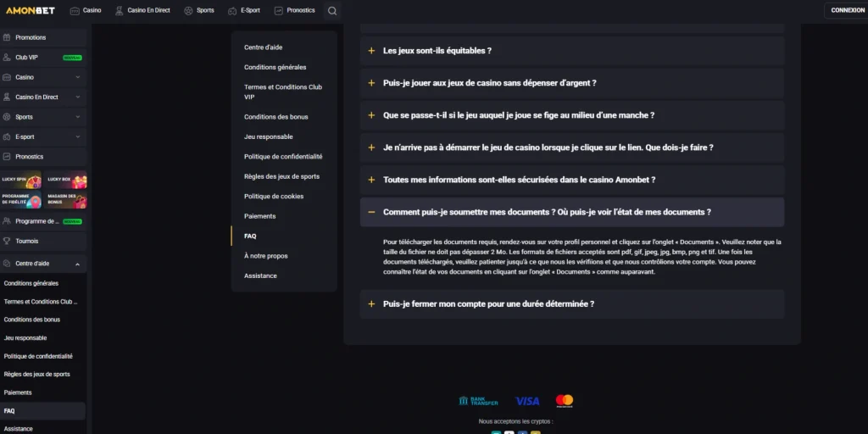Expand 'Les jeux sont-ils équitables ?' plus icon

pyautogui.click(x=371, y=50)
